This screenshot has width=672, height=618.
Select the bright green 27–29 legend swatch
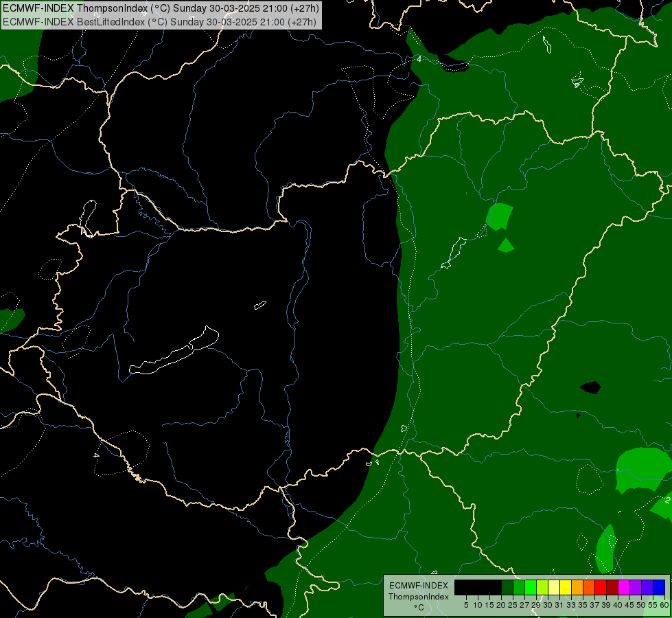(531, 587)
